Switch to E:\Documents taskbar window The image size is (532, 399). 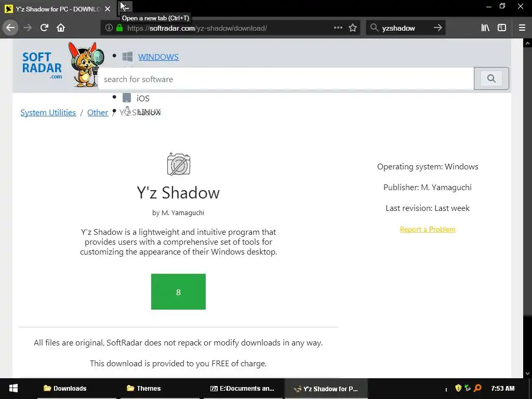tap(243, 389)
